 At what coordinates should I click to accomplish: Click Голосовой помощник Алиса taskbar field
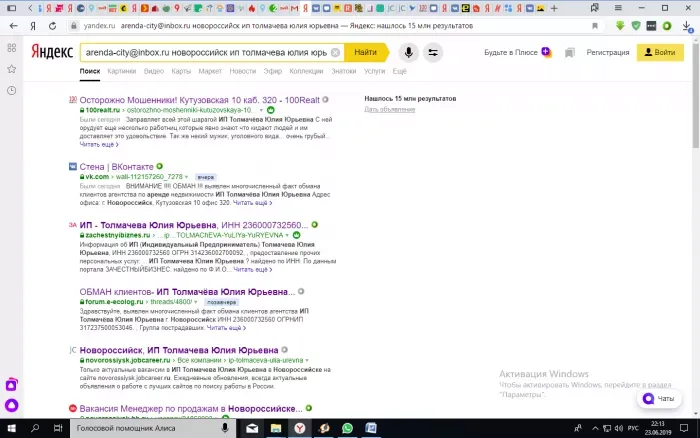pos(152,428)
